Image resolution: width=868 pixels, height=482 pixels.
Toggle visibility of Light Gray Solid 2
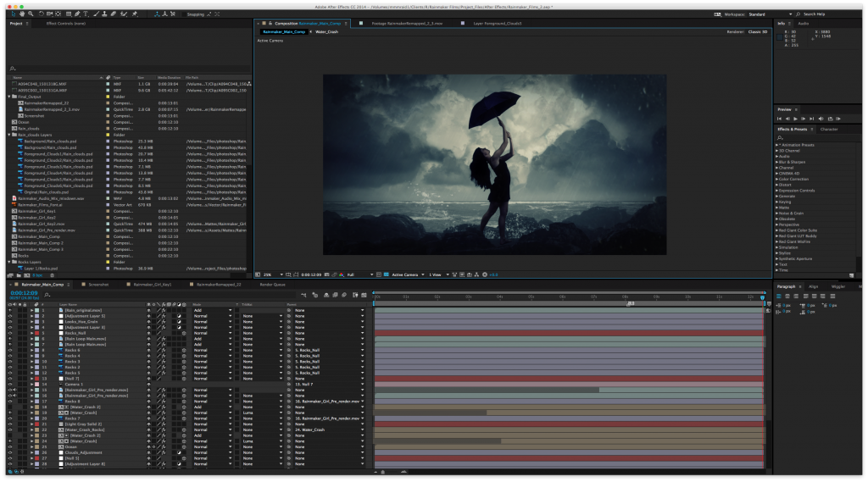[x=9, y=424]
